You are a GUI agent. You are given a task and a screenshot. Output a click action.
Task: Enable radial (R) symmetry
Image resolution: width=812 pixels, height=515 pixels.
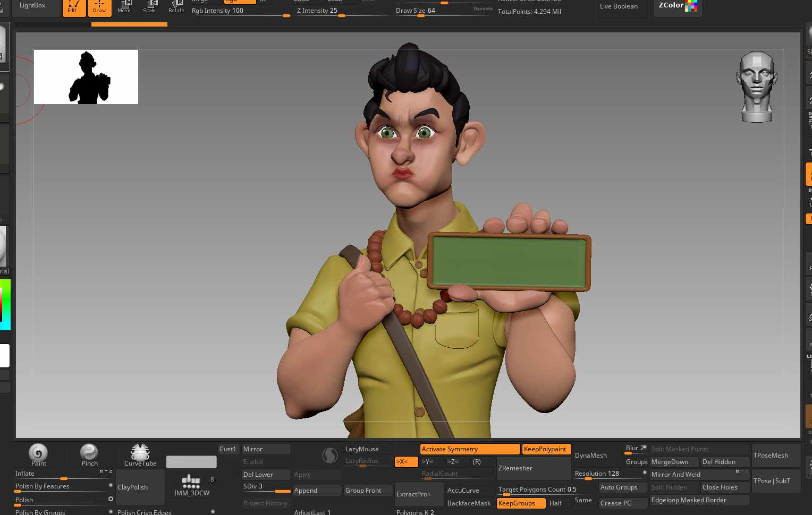pyautogui.click(x=481, y=462)
